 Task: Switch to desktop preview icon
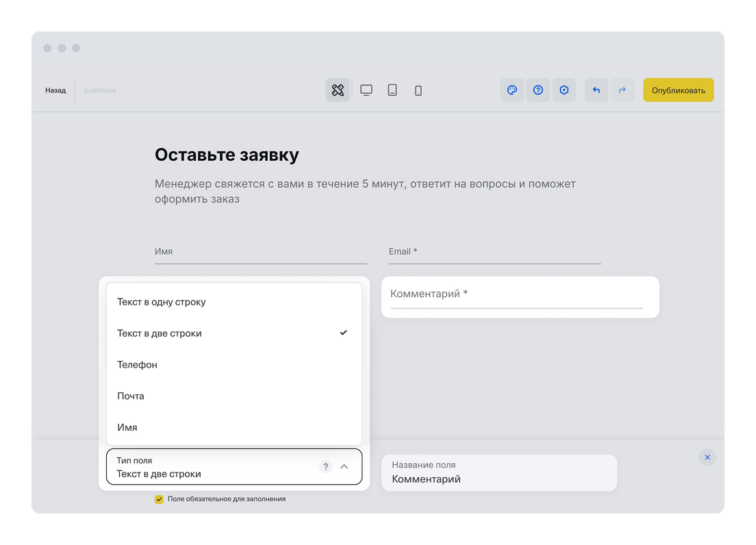pyautogui.click(x=366, y=90)
